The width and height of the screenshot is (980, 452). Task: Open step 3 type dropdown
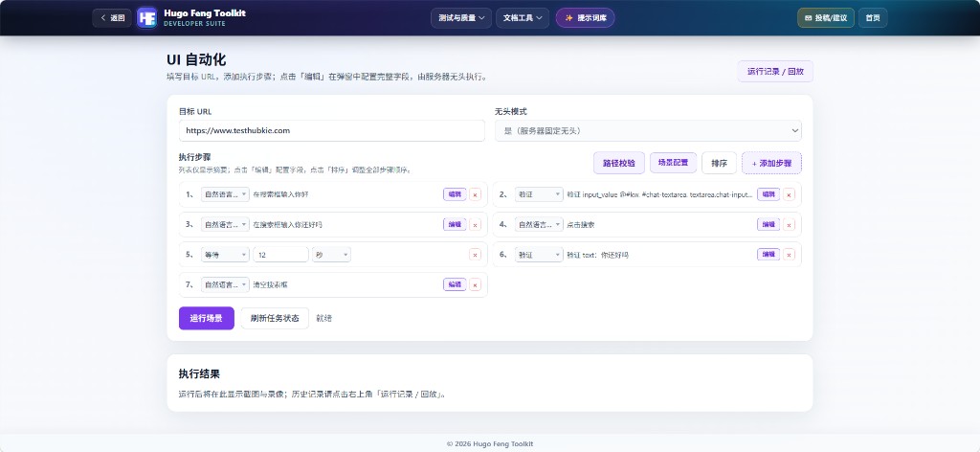225,224
